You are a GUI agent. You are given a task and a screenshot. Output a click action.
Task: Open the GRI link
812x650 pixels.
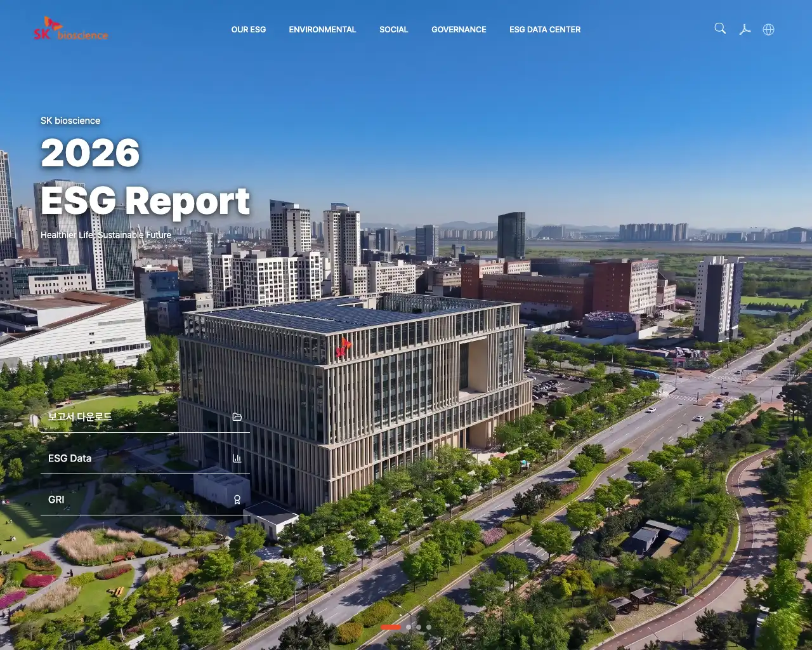click(x=145, y=500)
